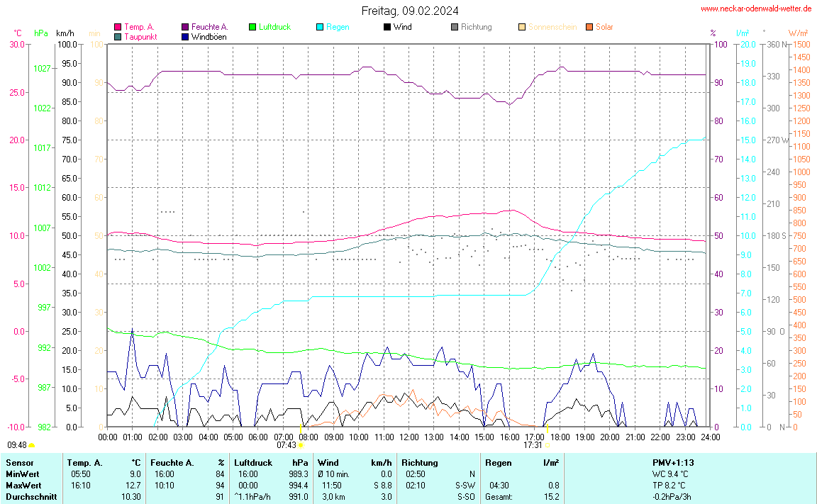The height and width of the screenshot is (504, 817).
Task: Click the Freitag, 09.02.2024 chart title
Action: tap(409, 11)
